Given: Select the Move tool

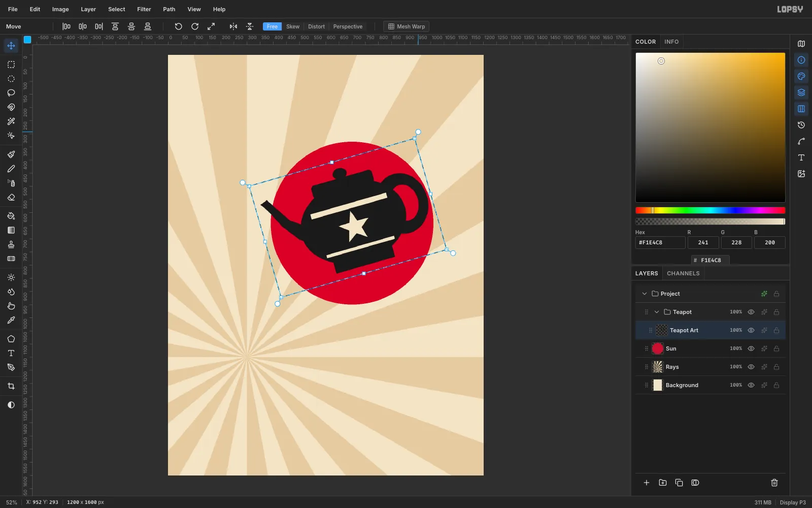Looking at the screenshot, I should point(11,46).
